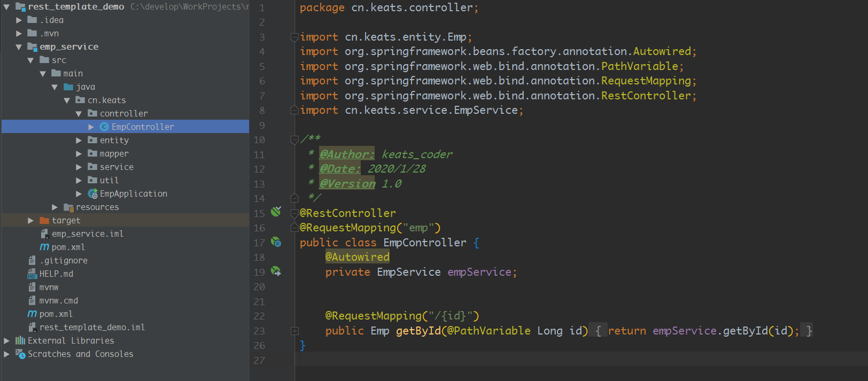
Task: Click the mvnw file icon
Action: 32,287
